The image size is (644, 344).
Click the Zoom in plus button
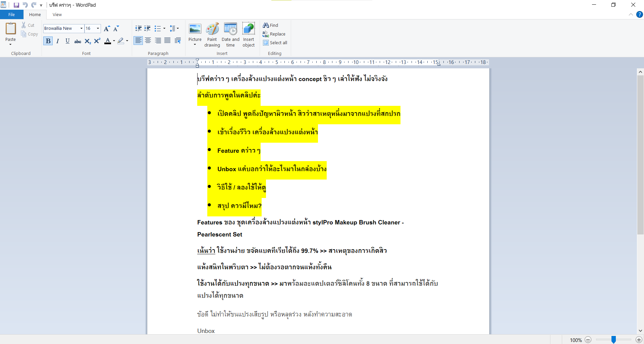coord(639,340)
